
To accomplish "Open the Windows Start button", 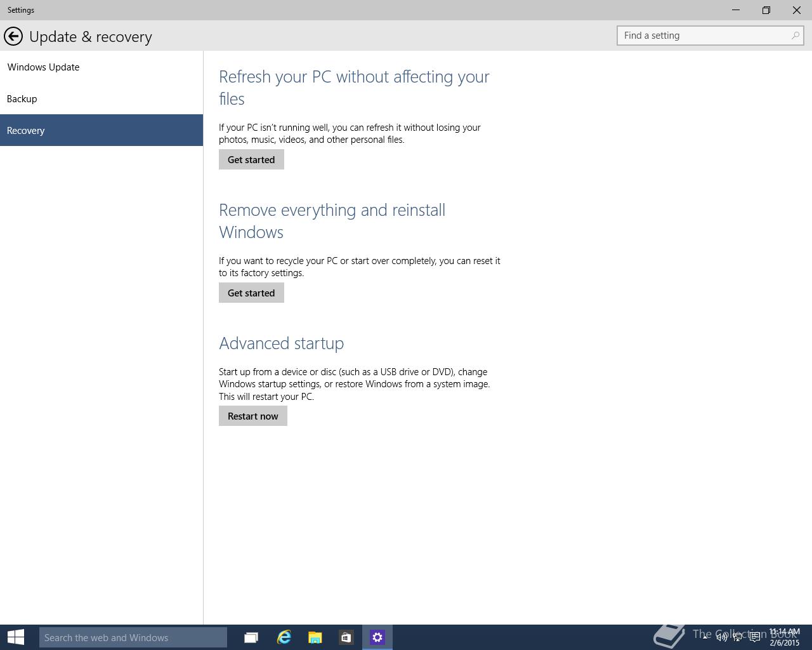I will [x=15, y=637].
